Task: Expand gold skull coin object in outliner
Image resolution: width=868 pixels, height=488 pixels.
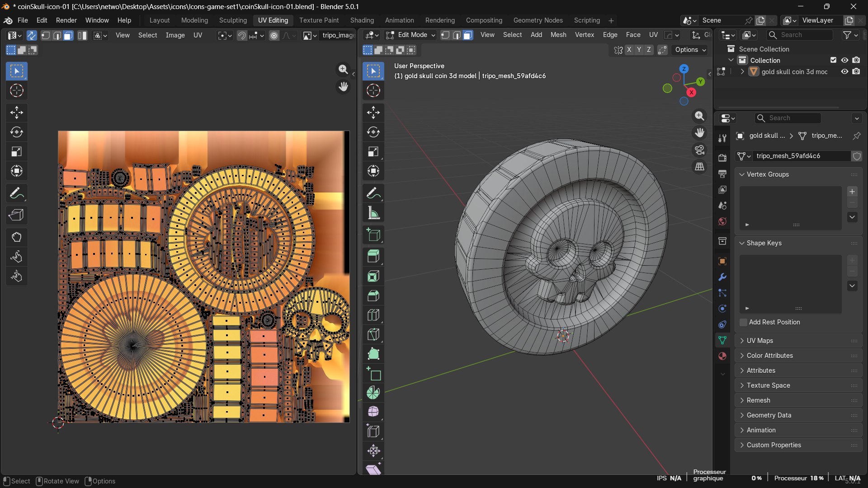Action: pyautogui.click(x=742, y=71)
